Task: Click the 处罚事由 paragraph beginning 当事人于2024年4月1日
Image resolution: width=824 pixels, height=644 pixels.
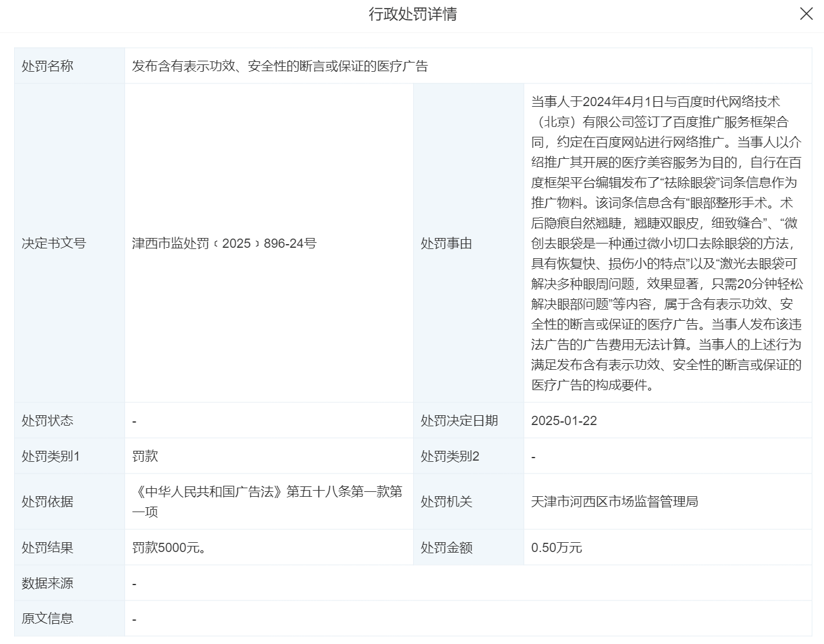Action: [666, 243]
